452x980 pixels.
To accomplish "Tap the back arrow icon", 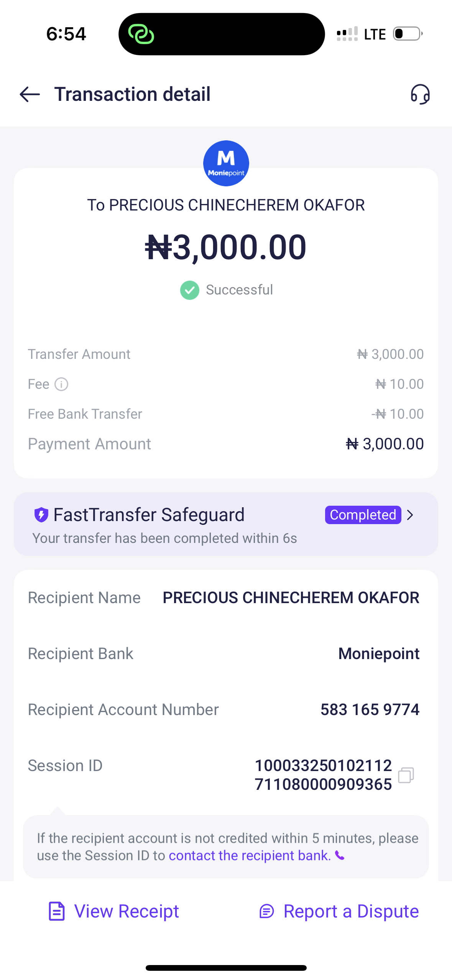I will click(x=30, y=94).
